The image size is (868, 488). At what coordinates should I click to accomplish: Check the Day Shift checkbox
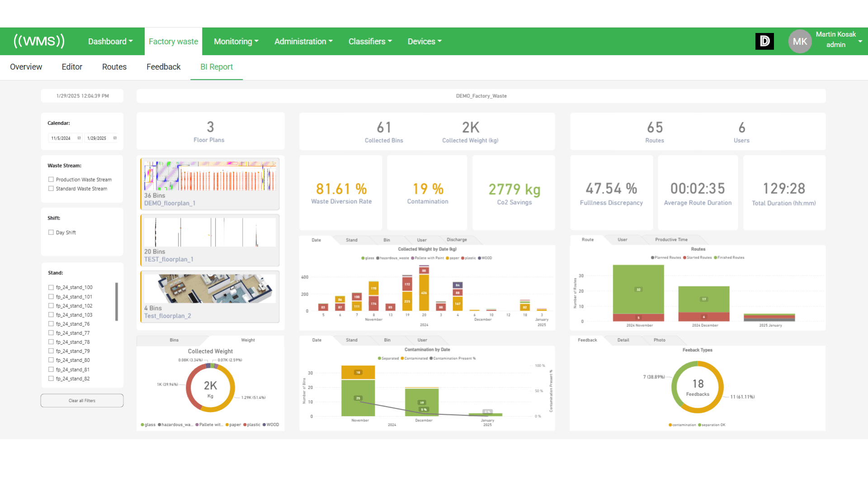coord(51,232)
